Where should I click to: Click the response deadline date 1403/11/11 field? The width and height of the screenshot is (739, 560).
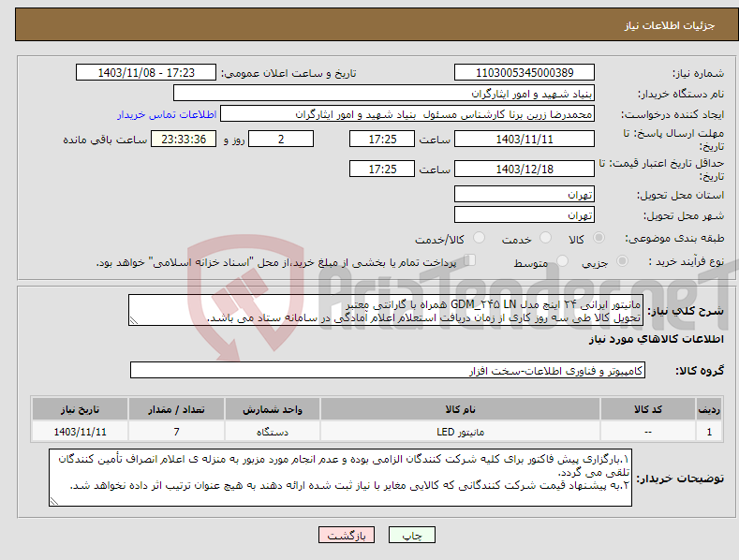[x=525, y=139]
